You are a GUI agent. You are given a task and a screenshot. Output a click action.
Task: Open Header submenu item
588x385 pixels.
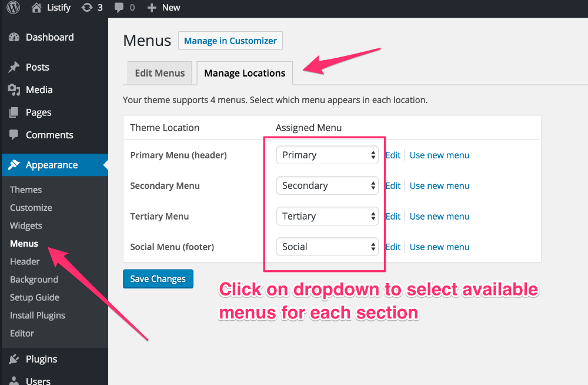click(x=25, y=261)
